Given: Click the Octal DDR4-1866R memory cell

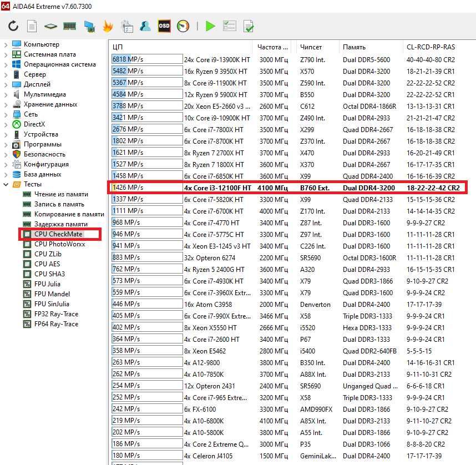Looking at the screenshot, I should 369,107.
